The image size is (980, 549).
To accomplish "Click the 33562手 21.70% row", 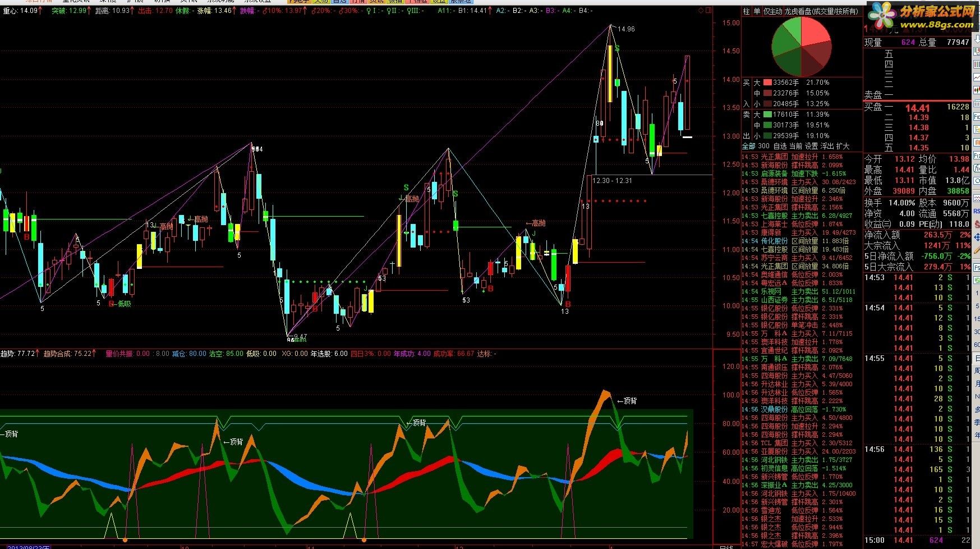I will [x=801, y=83].
